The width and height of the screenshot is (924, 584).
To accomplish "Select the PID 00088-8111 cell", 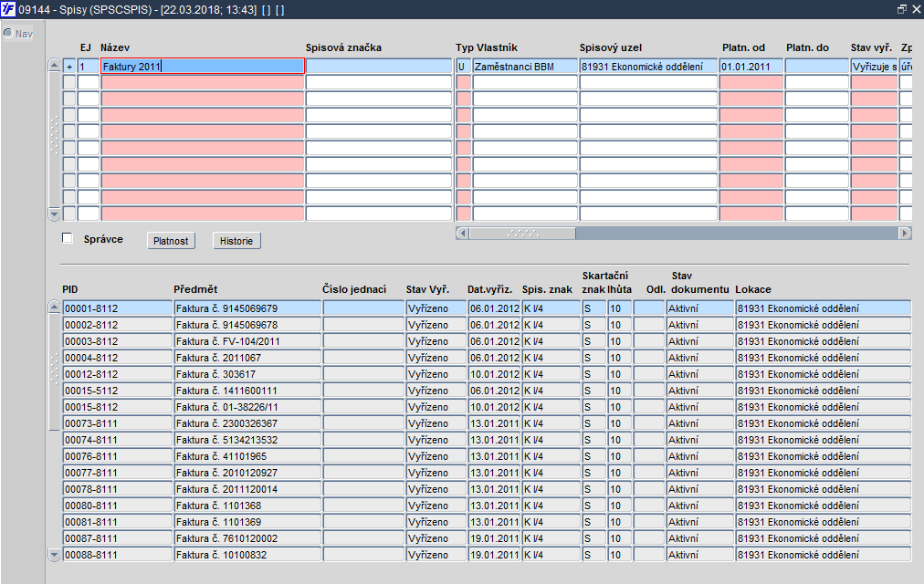I will (x=118, y=555).
